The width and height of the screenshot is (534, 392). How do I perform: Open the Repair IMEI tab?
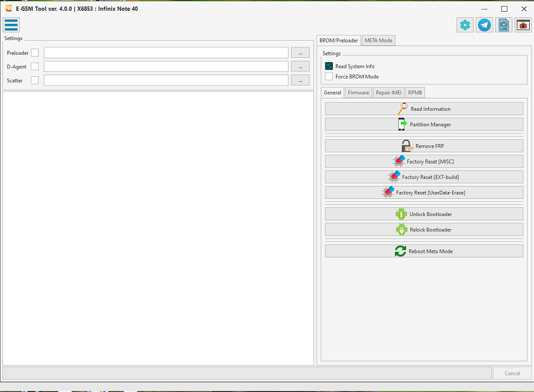pos(388,93)
